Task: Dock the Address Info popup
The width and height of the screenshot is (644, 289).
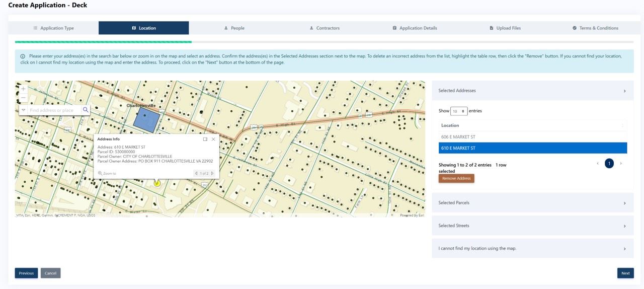Action: click(205, 139)
